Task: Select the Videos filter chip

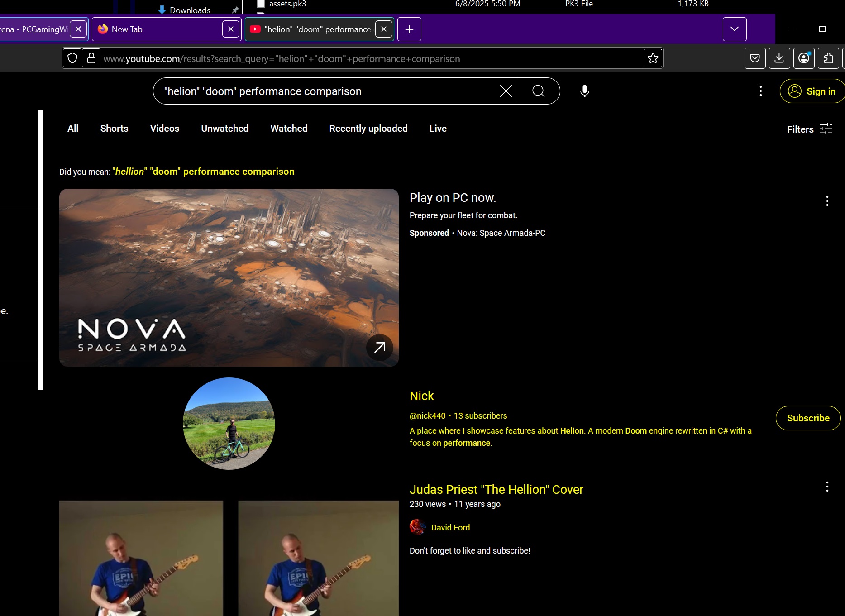Action: coord(165,129)
